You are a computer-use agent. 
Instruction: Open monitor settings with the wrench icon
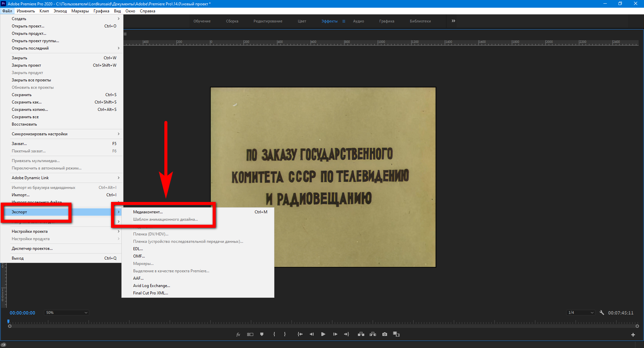coord(602,312)
